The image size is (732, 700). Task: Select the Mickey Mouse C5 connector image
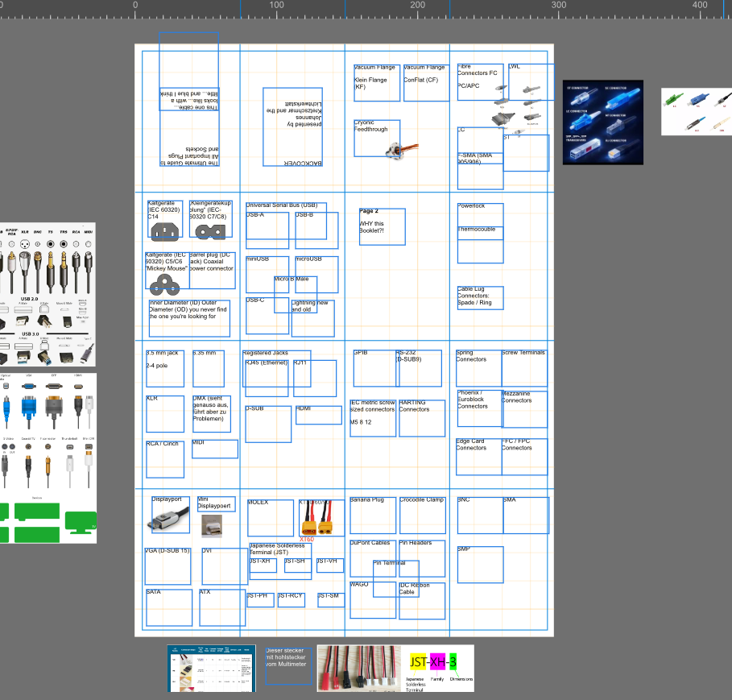165,285
